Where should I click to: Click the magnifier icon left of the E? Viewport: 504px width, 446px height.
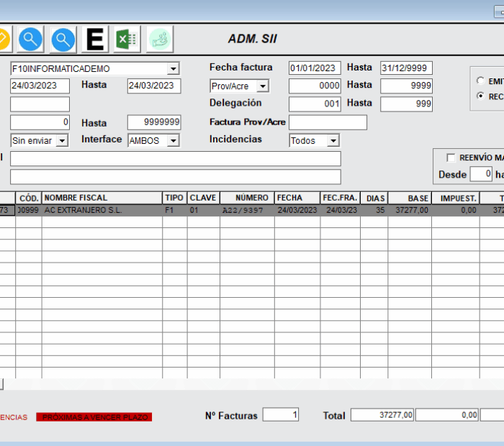pos(63,39)
